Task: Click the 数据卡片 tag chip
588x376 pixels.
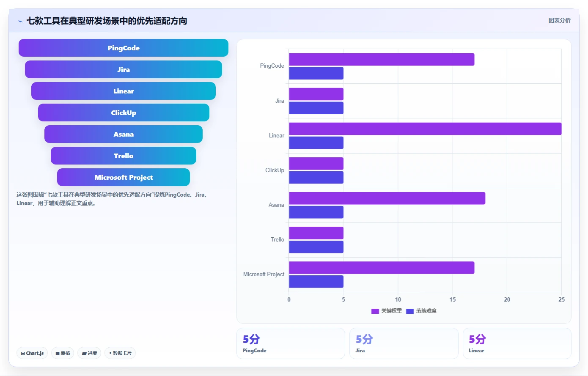Action: [x=120, y=353]
